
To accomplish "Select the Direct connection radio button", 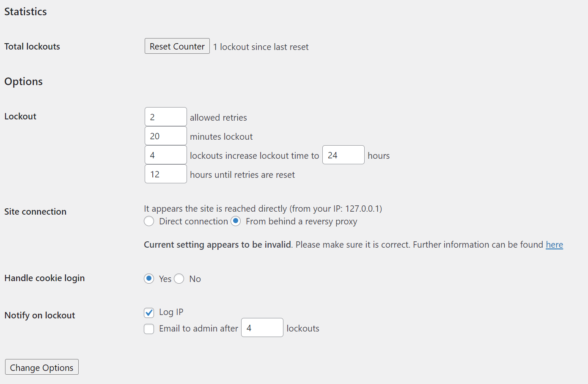I will 149,221.
